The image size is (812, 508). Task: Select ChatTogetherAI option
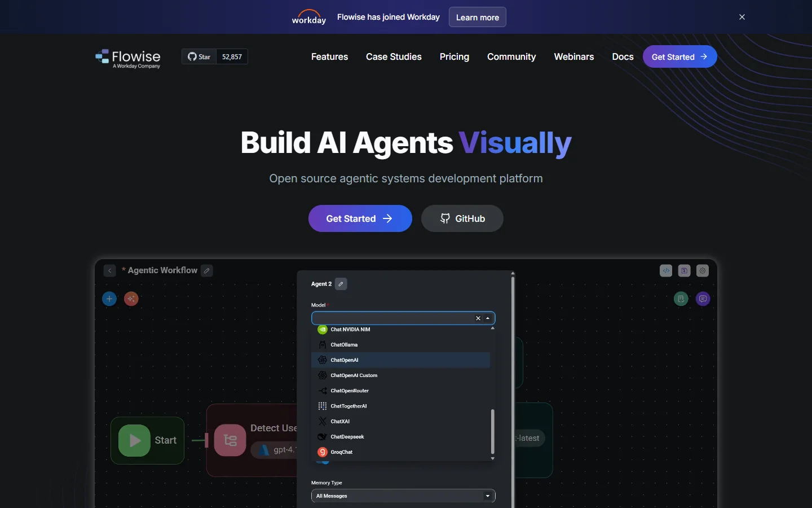pyautogui.click(x=401, y=406)
